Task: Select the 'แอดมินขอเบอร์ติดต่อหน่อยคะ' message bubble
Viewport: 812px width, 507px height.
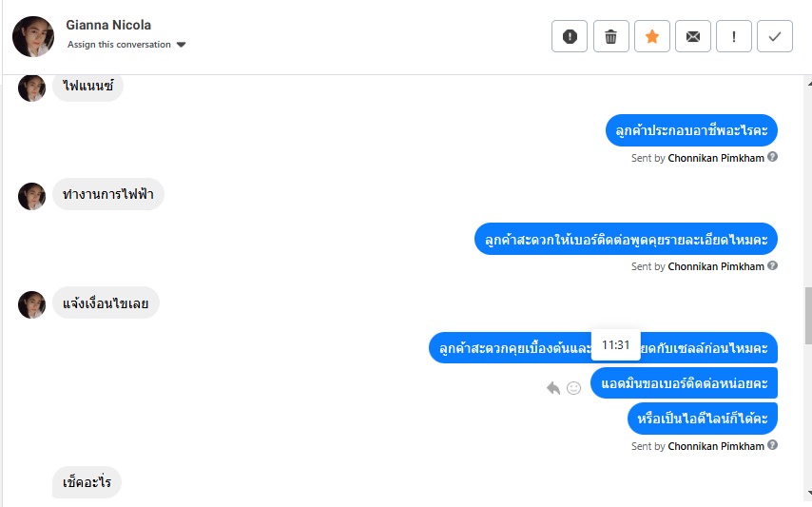Action: tap(684, 383)
